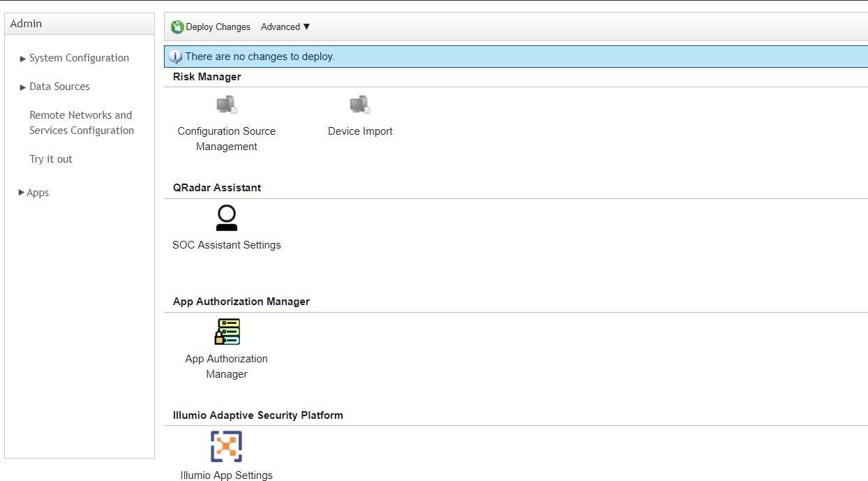Click the 'There are no changes to deploy' message

[x=260, y=57]
